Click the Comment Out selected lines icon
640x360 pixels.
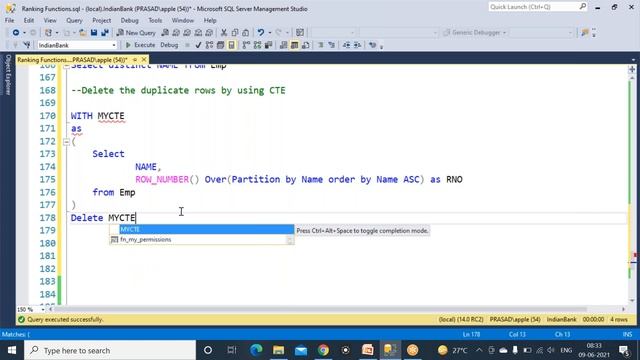pos(320,45)
